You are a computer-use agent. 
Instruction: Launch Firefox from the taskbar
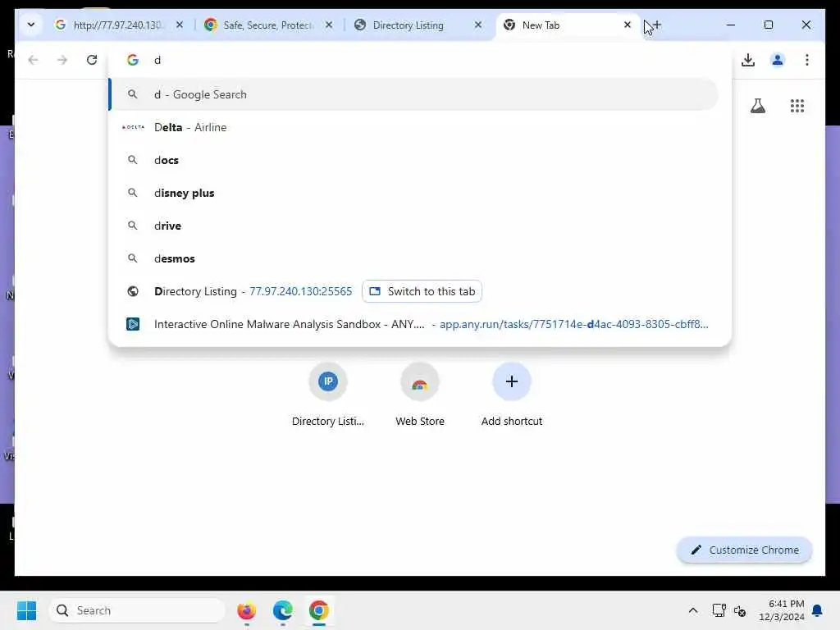[x=246, y=610]
